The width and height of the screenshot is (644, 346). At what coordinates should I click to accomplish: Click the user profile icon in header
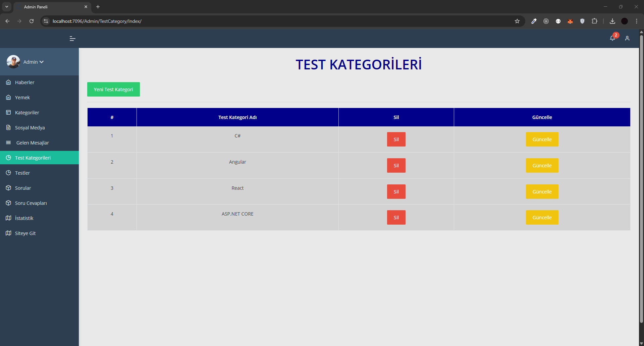click(627, 39)
